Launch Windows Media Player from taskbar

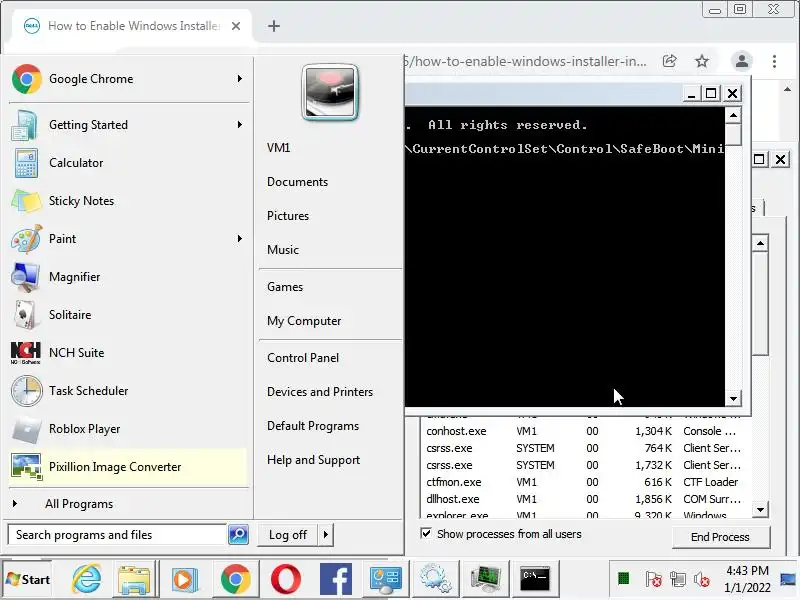point(184,579)
